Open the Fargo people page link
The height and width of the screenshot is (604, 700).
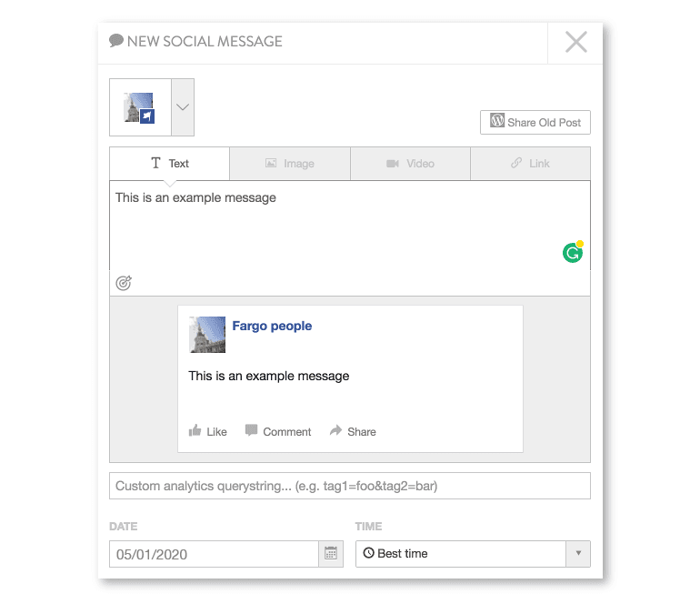click(272, 326)
